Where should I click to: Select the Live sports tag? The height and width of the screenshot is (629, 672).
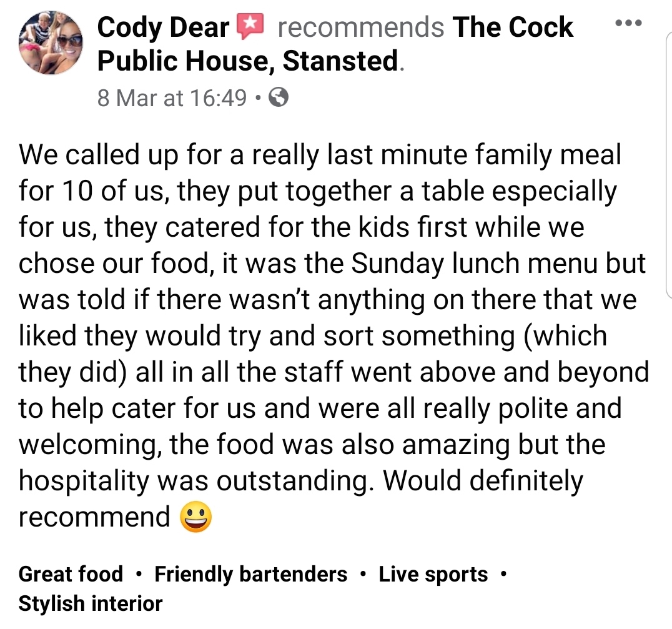[x=433, y=573]
